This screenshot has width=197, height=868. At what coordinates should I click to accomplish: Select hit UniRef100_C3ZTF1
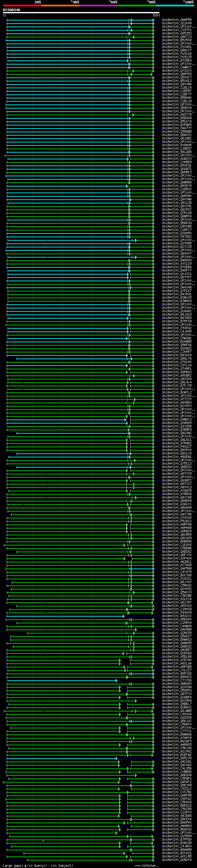pos(177,30)
